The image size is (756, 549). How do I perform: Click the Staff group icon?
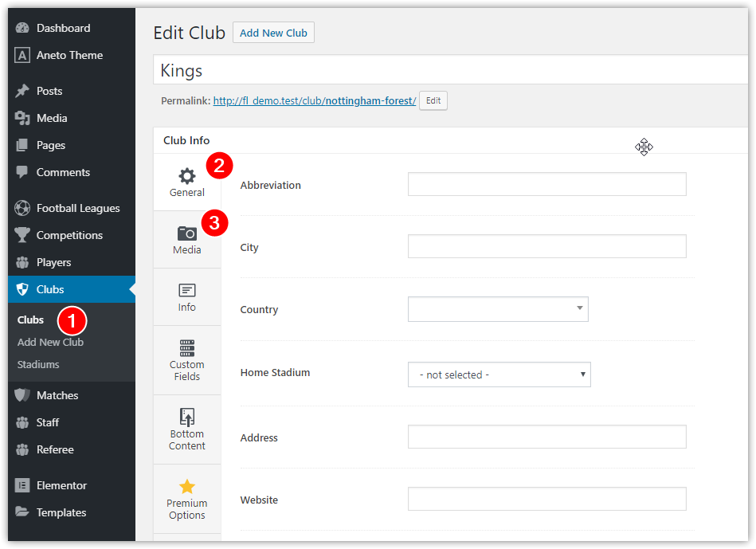point(22,422)
